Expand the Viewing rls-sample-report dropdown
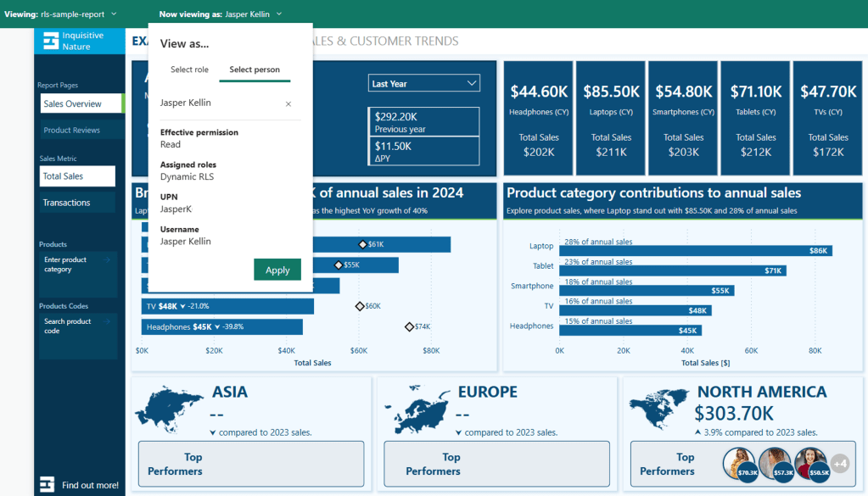The image size is (868, 496). (114, 14)
